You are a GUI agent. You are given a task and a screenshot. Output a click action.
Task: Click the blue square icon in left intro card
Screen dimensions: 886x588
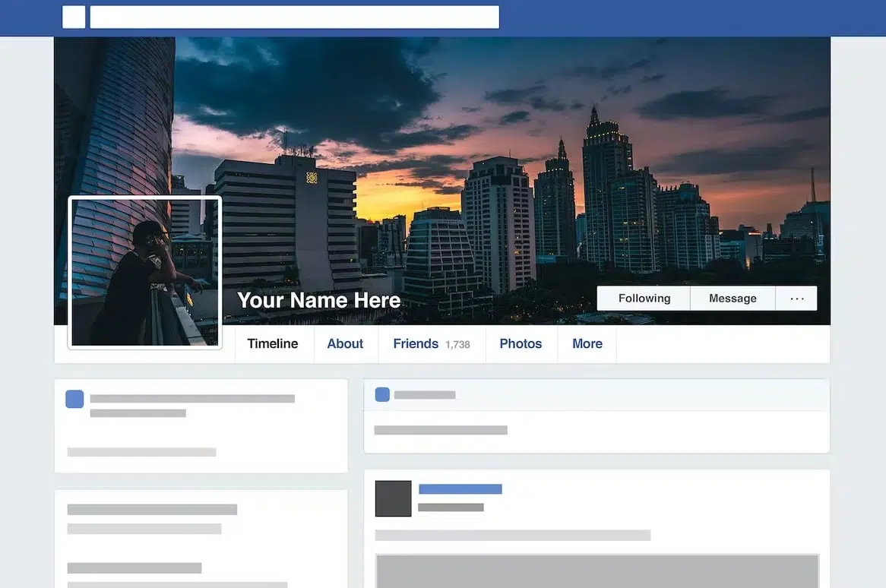(74, 399)
